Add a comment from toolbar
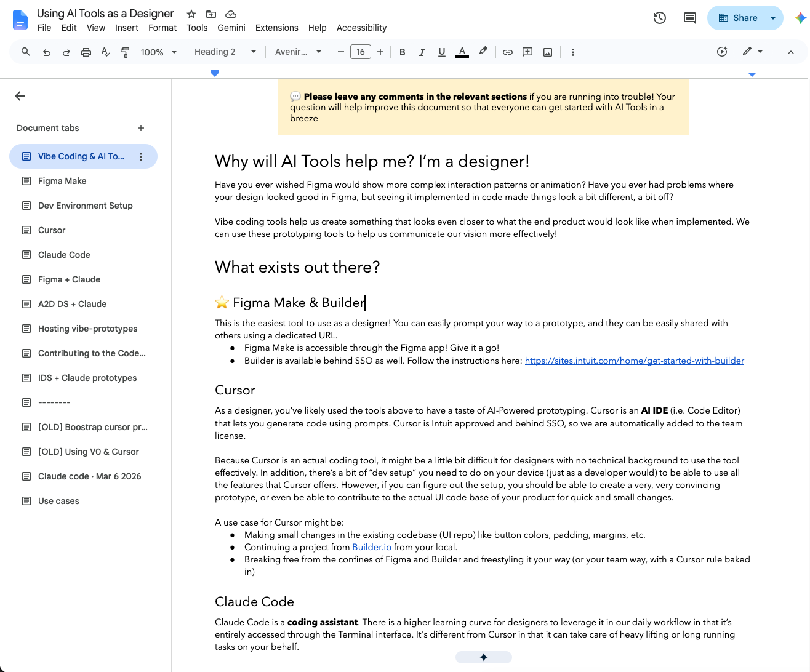Image resolution: width=810 pixels, height=672 pixels. click(x=527, y=52)
